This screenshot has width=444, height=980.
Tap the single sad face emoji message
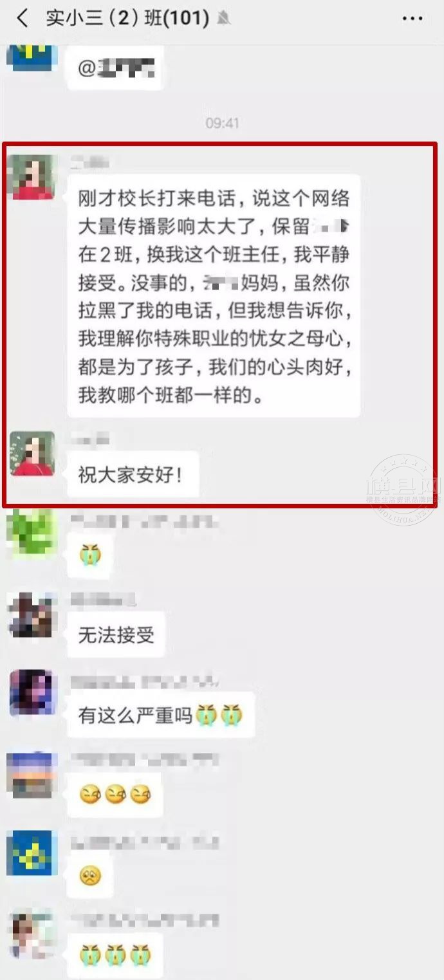tap(91, 874)
